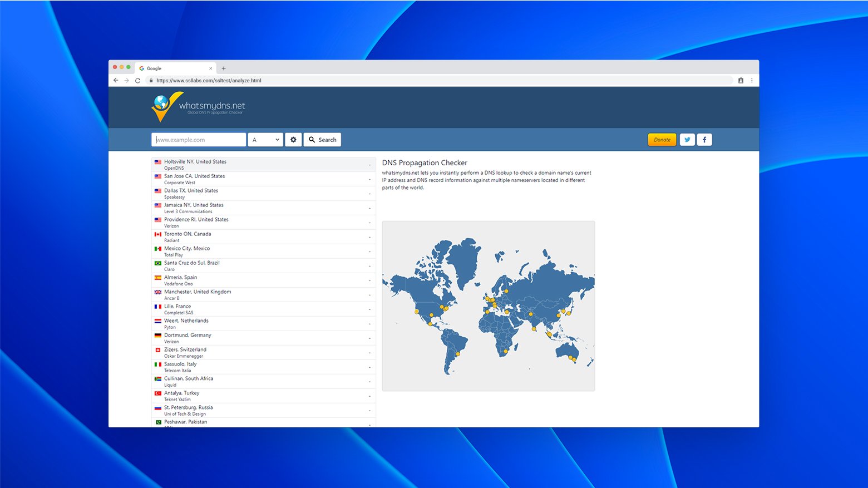Reload the page with the refresh icon
The height and width of the screenshot is (488, 868).
[x=138, y=81]
